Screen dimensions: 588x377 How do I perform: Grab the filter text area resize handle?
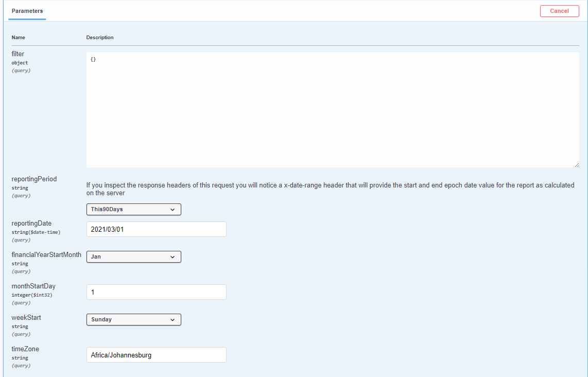click(x=576, y=164)
